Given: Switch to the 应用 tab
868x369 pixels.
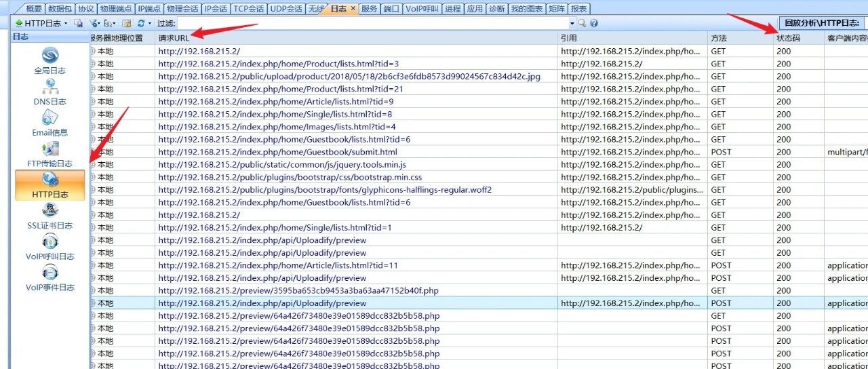Looking at the screenshot, I should [x=475, y=9].
